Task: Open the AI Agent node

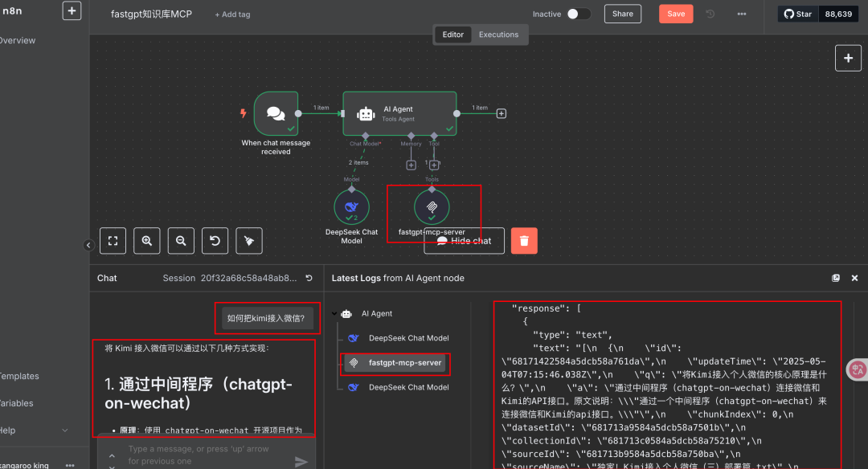Action: click(399, 113)
